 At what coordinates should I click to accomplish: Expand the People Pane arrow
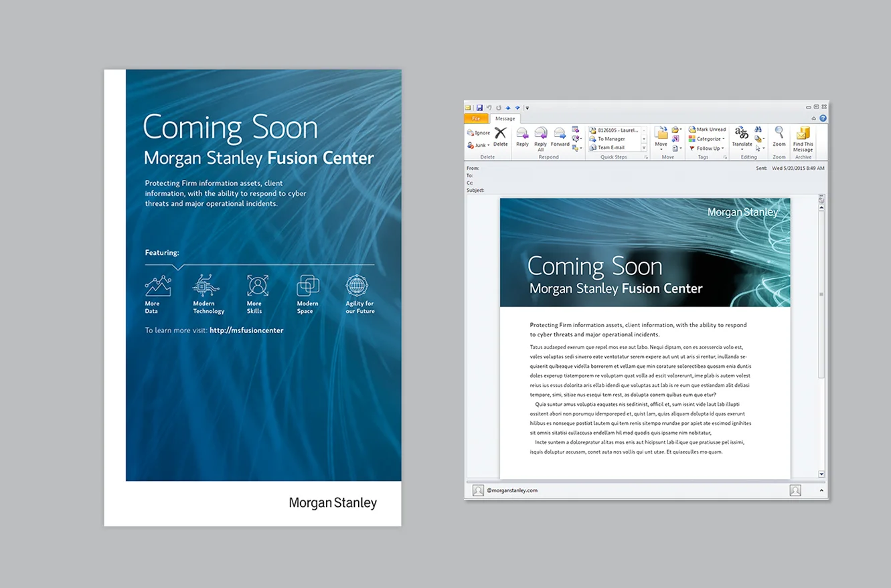click(x=821, y=490)
